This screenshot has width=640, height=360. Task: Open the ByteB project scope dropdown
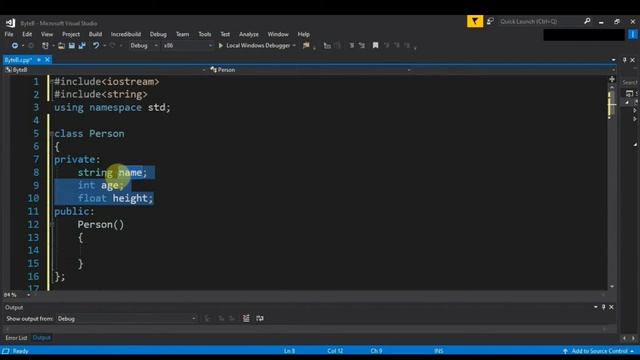pos(105,70)
